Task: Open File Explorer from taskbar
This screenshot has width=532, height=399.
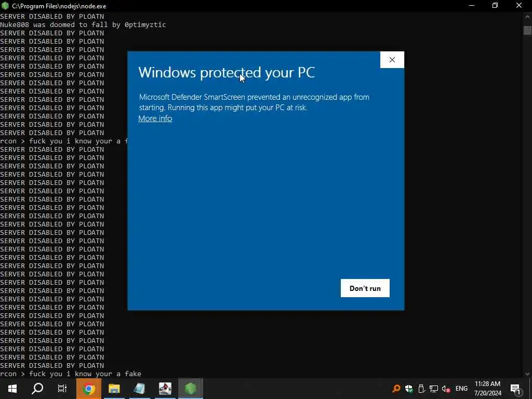Action: point(114,389)
